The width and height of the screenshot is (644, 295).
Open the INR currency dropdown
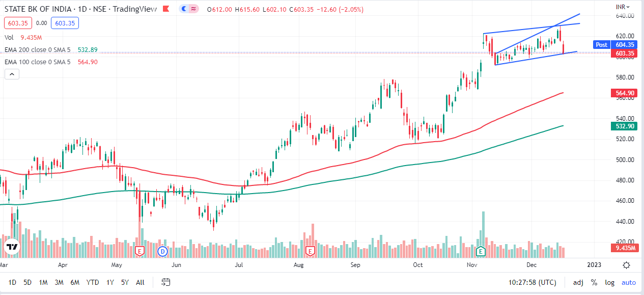pyautogui.click(x=623, y=6)
